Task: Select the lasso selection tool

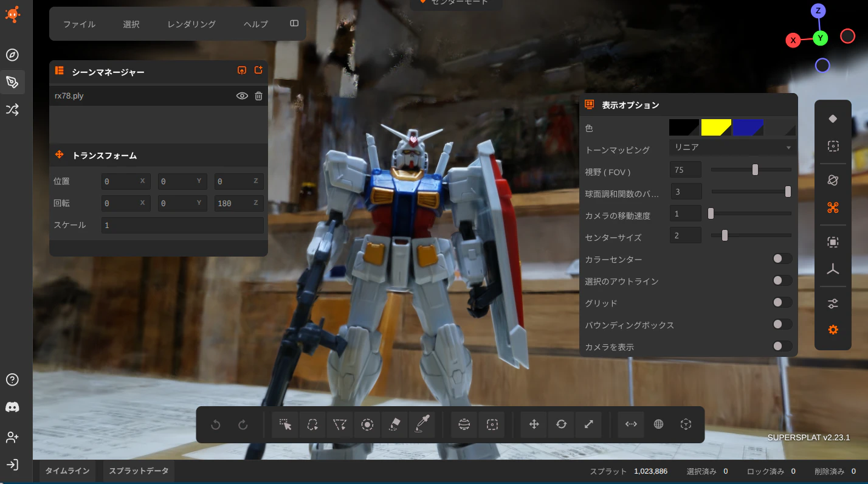Action: pyautogui.click(x=312, y=425)
